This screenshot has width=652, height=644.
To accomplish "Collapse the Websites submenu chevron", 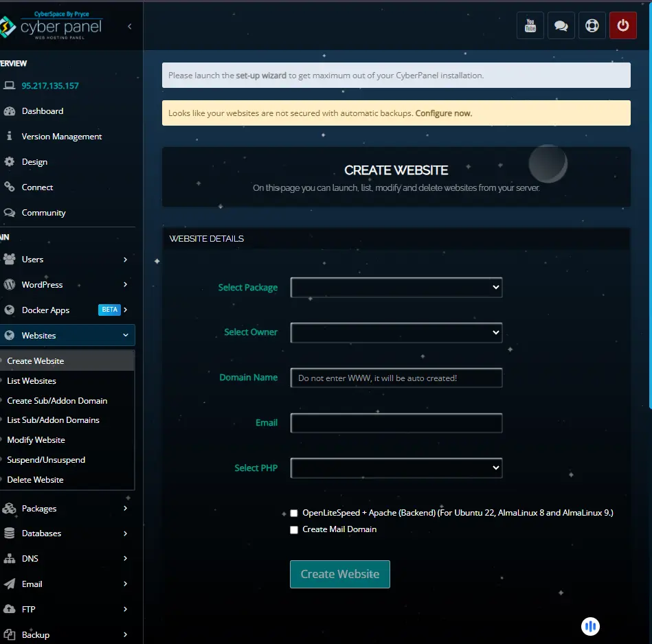I will (126, 335).
